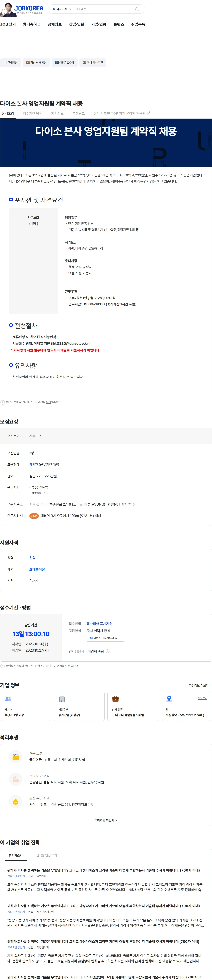Switch to the 접수기간·방법 tab
Image resolution: width=212 pixels, height=980 pixels.
point(33,114)
